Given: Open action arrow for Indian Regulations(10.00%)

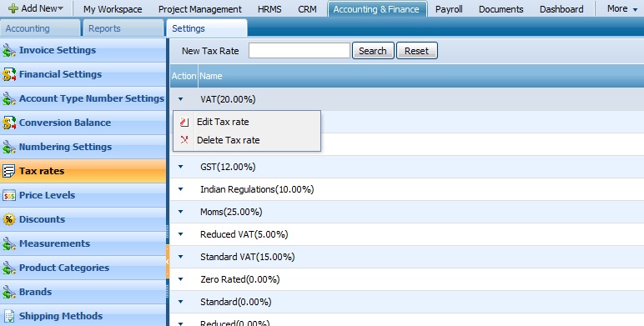Looking at the screenshot, I should coord(180,189).
